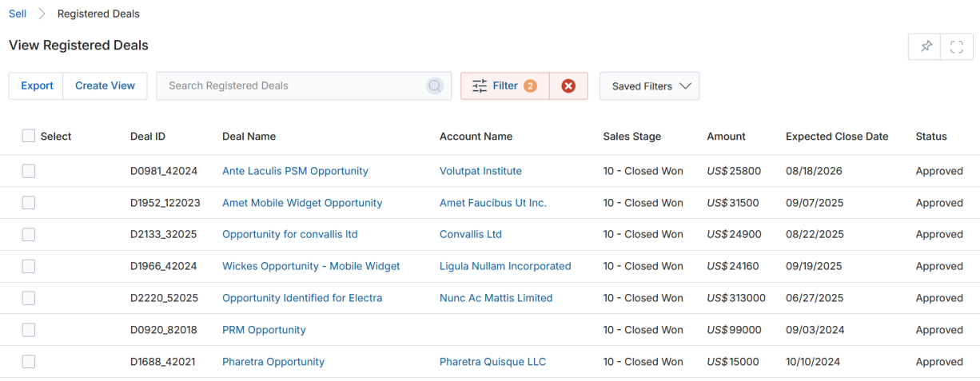Image resolution: width=980 pixels, height=381 pixels.
Task: Click deal ID D2133_32025
Action: coord(163,234)
